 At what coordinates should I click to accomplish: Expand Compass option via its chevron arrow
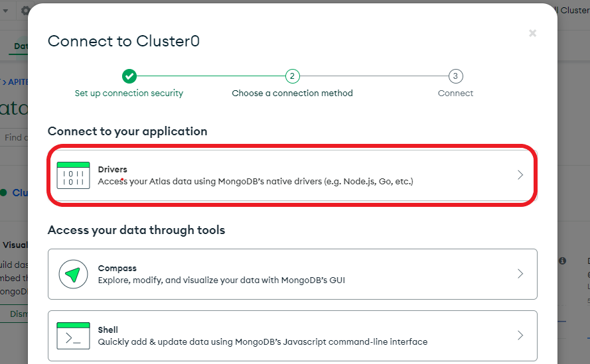click(520, 274)
